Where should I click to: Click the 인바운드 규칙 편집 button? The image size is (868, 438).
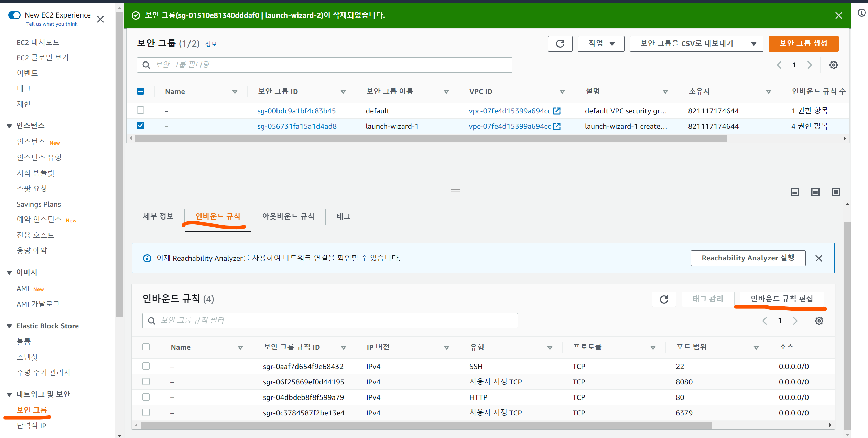782,299
